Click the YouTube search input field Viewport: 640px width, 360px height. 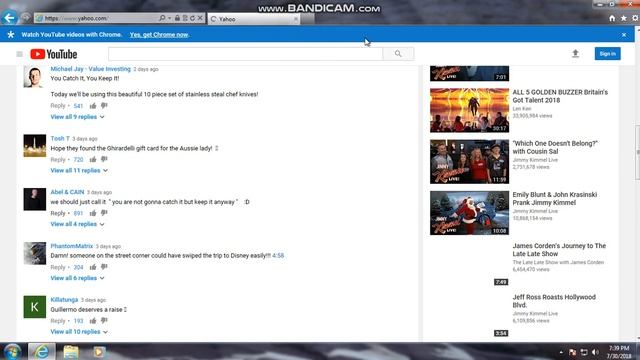pyautogui.click(x=245, y=53)
